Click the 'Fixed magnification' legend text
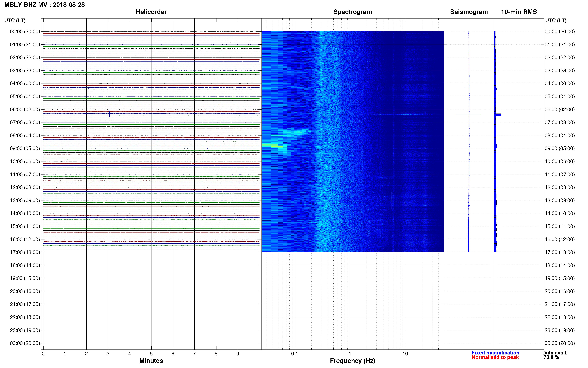 coord(495,353)
